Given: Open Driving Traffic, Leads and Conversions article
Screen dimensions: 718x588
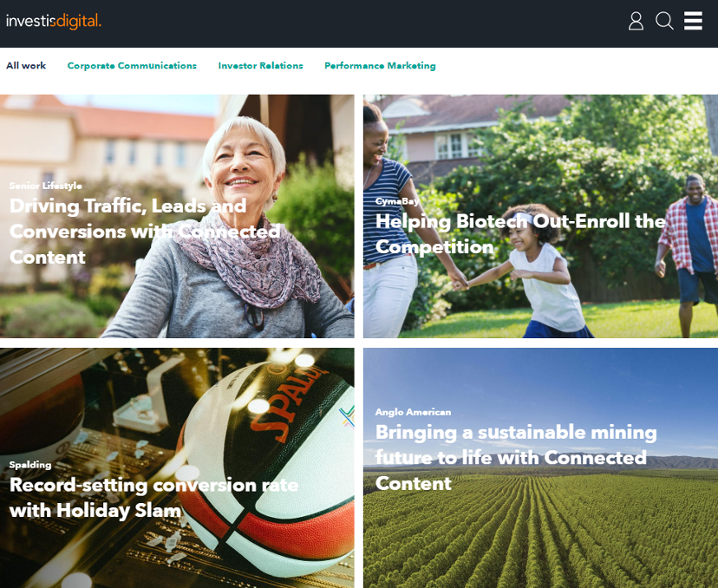Looking at the screenshot, I should pos(145,232).
